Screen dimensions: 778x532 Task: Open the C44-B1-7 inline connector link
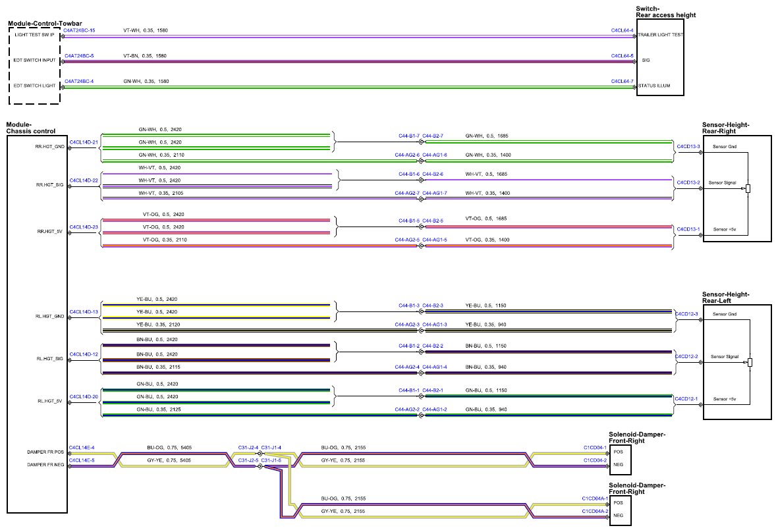coord(409,136)
